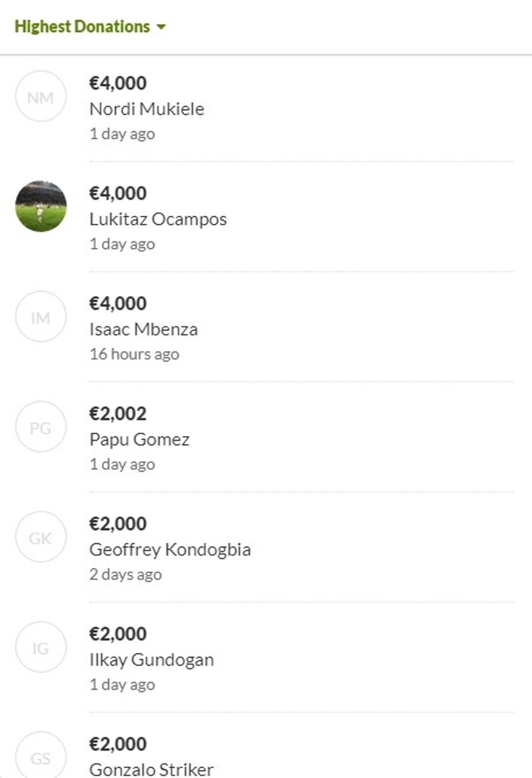532x778 pixels.
Task: Click the €2,002 donation amount
Action: [x=118, y=414]
